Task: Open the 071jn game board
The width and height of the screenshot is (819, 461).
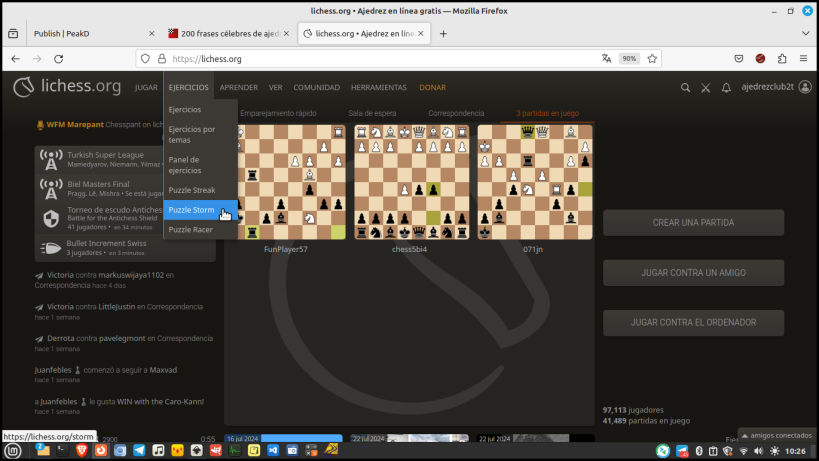Action: (x=535, y=182)
